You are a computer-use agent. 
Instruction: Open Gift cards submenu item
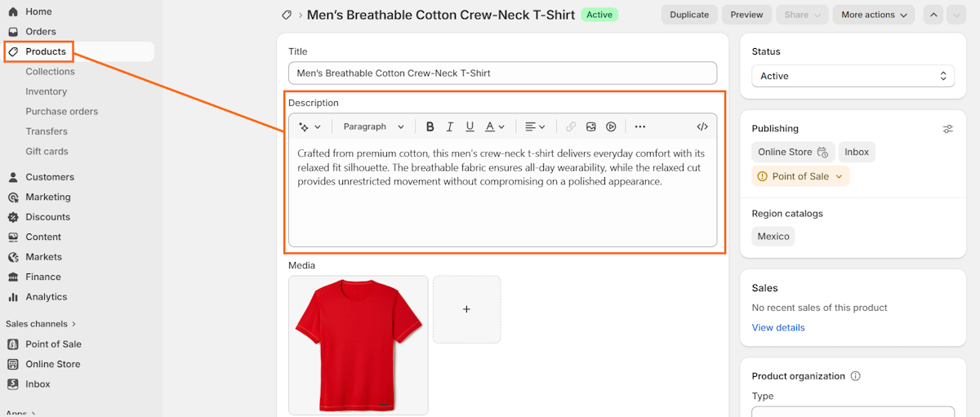pos(47,152)
